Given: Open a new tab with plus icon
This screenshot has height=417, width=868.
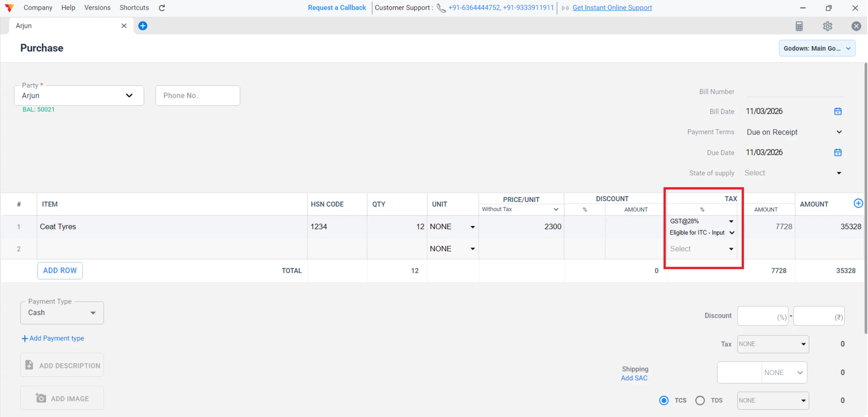Looking at the screenshot, I should click(x=143, y=26).
